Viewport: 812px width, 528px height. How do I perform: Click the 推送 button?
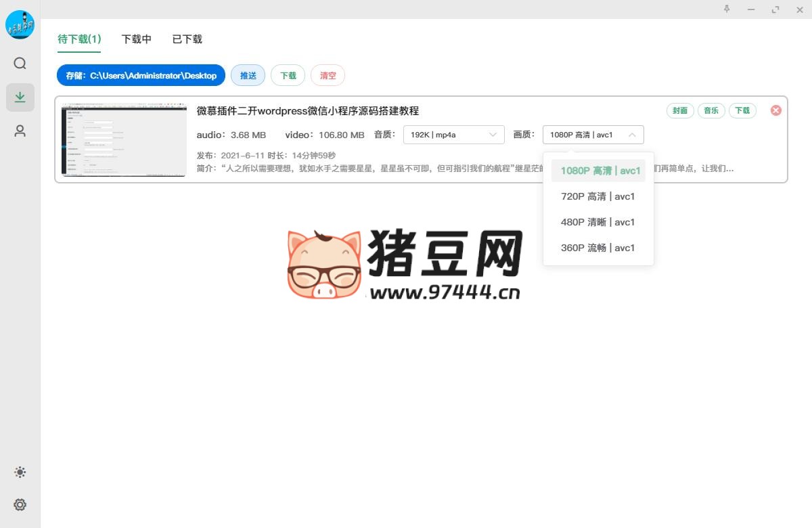pyautogui.click(x=248, y=76)
